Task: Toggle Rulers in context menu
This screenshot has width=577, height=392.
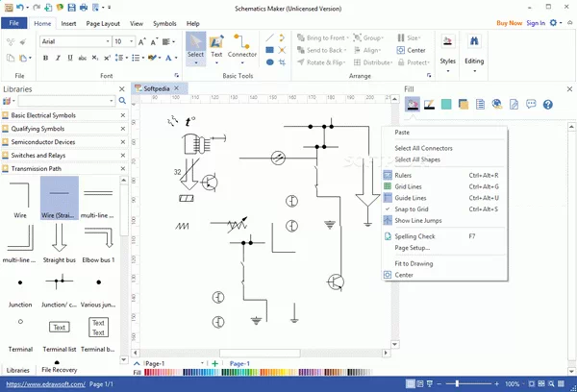Action: (x=404, y=175)
